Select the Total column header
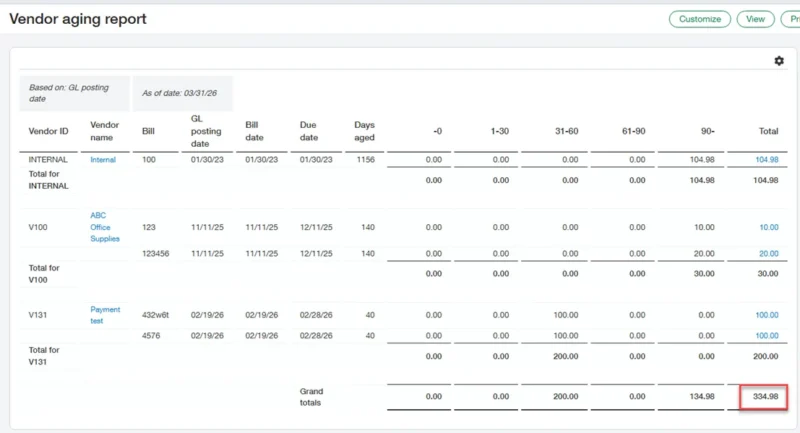This screenshot has height=433, width=800. (768, 131)
